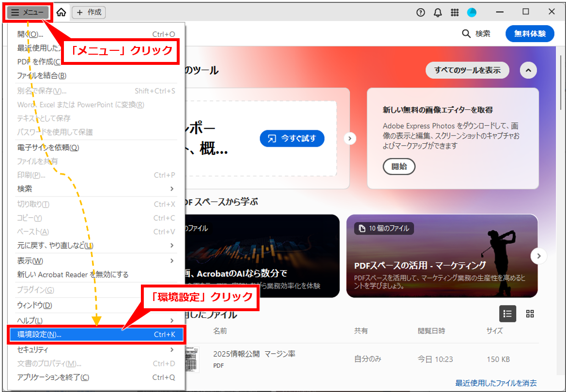Select 開く(O)... menu item
This screenshot has height=392, width=566.
[96, 34]
